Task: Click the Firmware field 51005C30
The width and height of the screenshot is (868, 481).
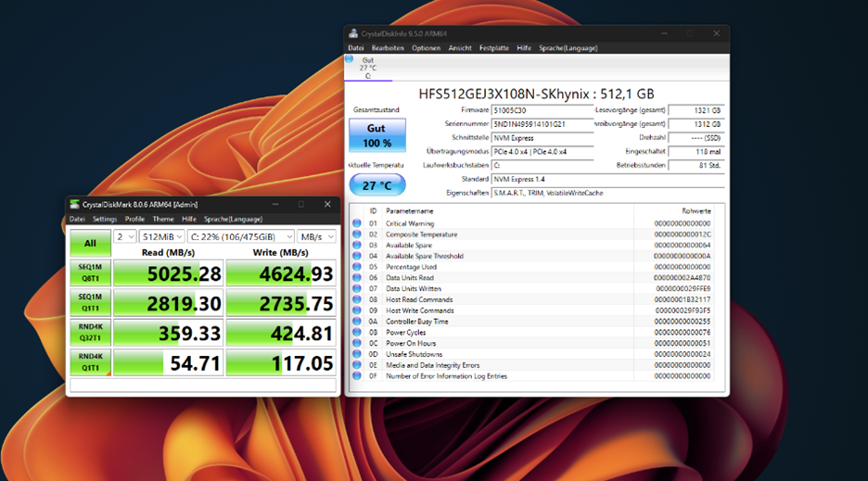Action: [542, 110]
